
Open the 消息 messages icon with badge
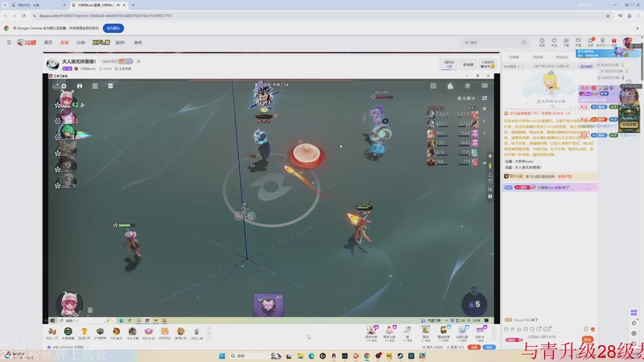tap(591, 42)
